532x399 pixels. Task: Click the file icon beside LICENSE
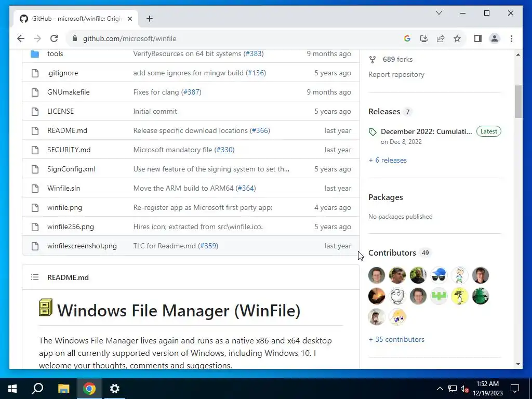click(35, 111)
